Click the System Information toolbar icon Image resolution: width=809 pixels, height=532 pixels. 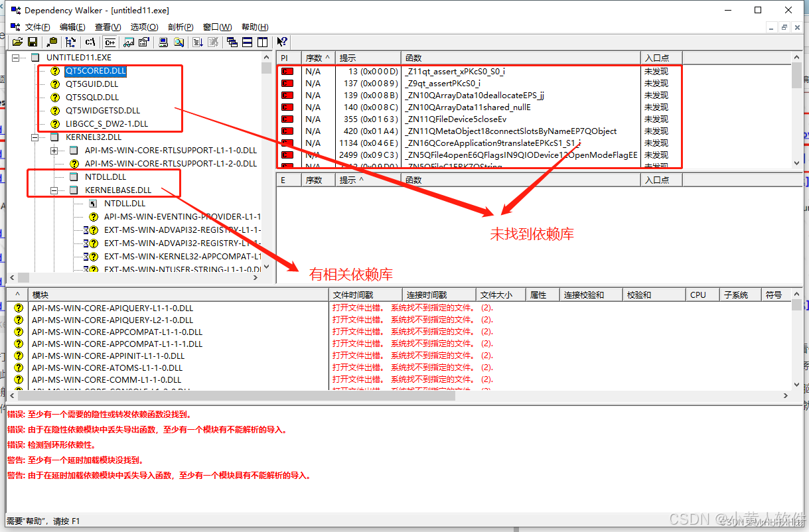[163, 42]
